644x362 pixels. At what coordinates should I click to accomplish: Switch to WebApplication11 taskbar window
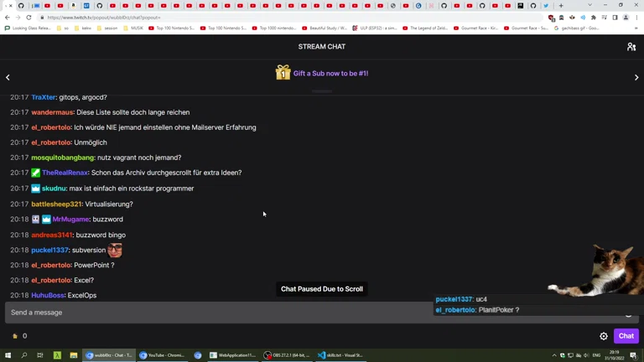coord(232,355)
